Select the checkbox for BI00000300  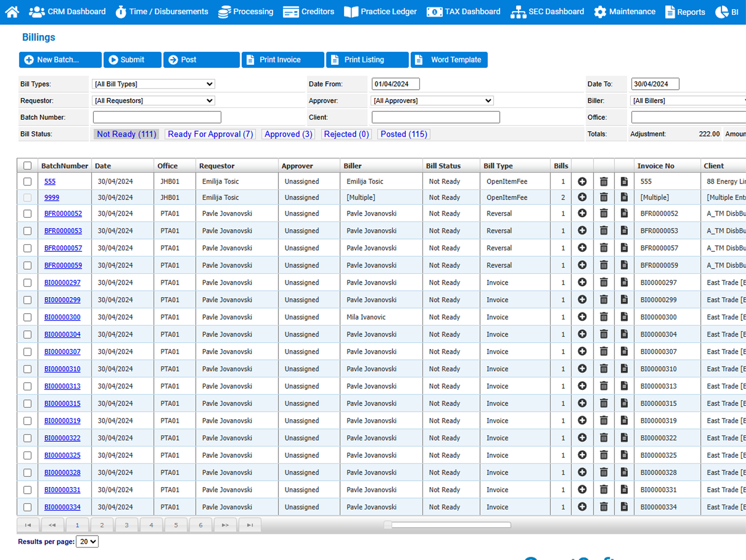pos(27,317)
